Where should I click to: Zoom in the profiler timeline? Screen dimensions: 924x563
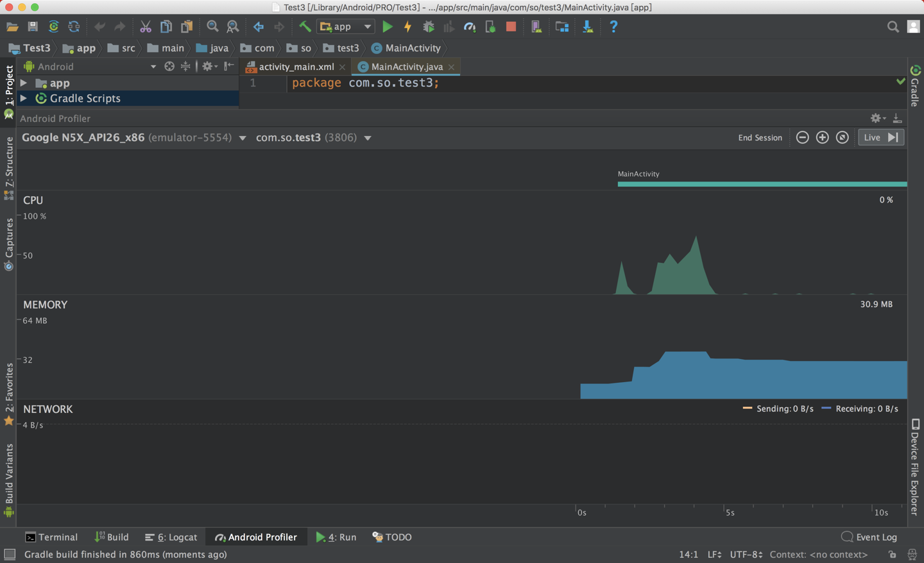click(x=822, y=138)
